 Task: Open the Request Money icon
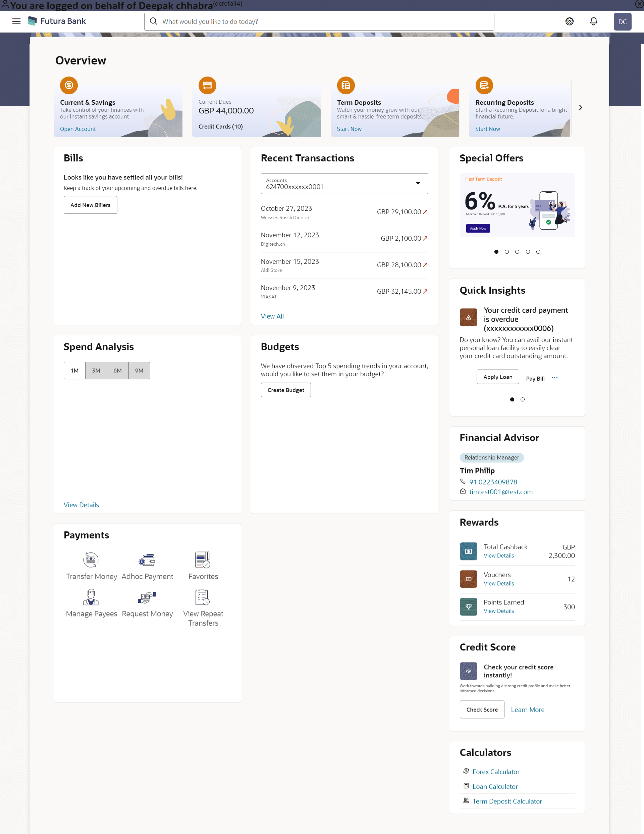(x=147, y=597)
